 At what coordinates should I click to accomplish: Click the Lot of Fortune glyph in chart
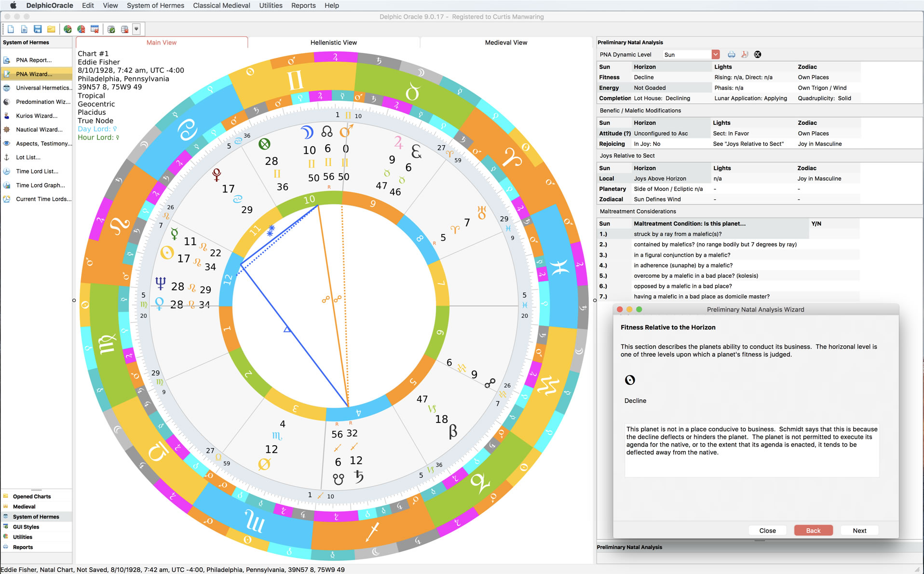point(264,144)
